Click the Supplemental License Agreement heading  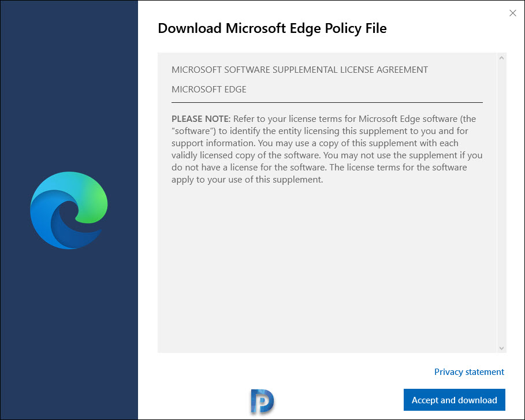(x=300, y=70)
